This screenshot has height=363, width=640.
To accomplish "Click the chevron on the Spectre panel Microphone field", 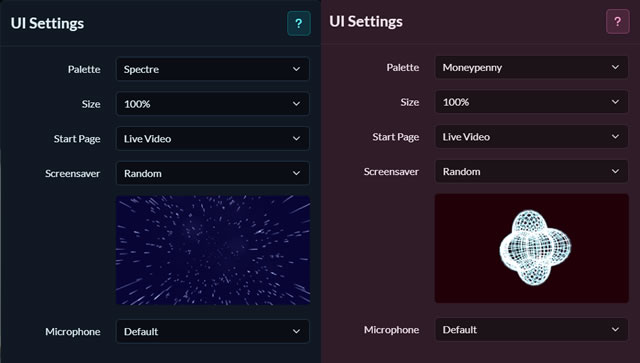I will 296,331.
